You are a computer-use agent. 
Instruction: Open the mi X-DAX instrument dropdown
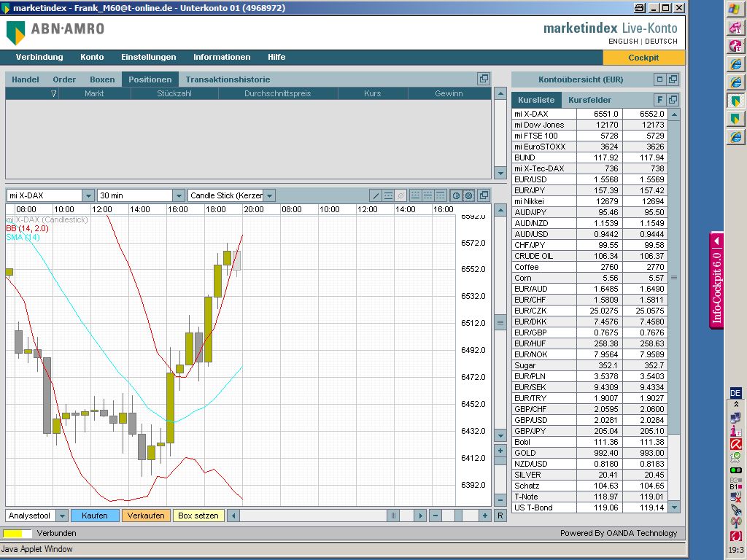88,195
